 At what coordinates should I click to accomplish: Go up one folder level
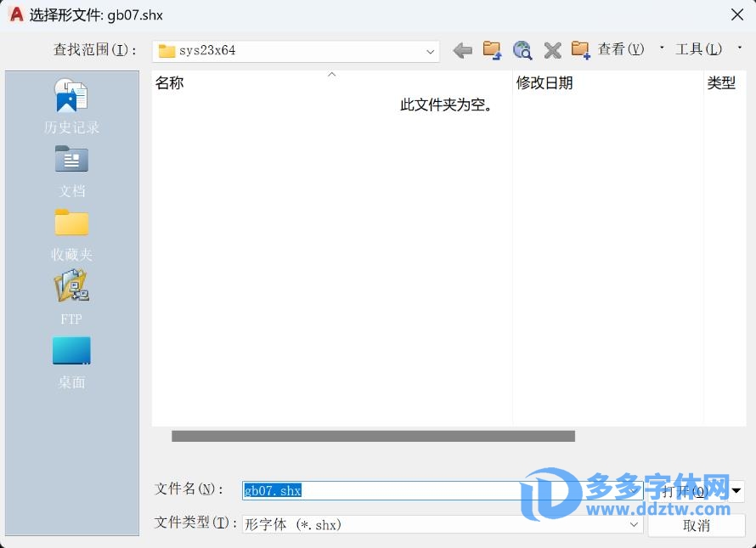click(x=492, y=51)
